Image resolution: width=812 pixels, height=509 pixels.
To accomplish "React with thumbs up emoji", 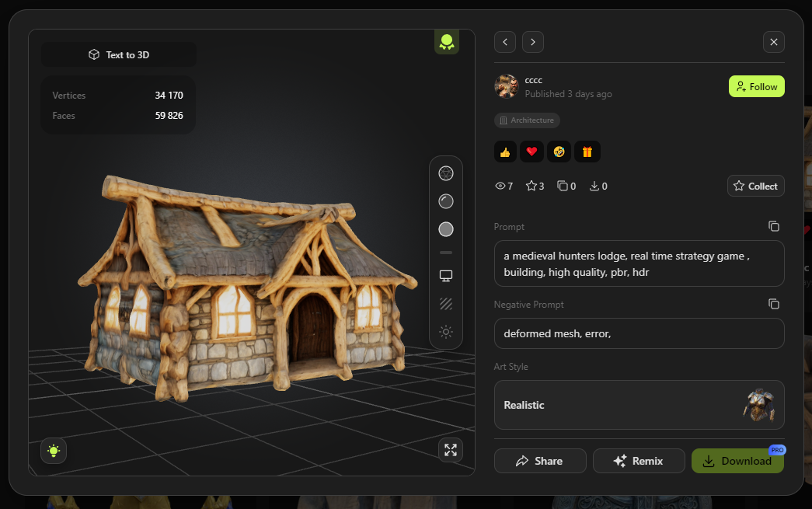I will 505,152.
